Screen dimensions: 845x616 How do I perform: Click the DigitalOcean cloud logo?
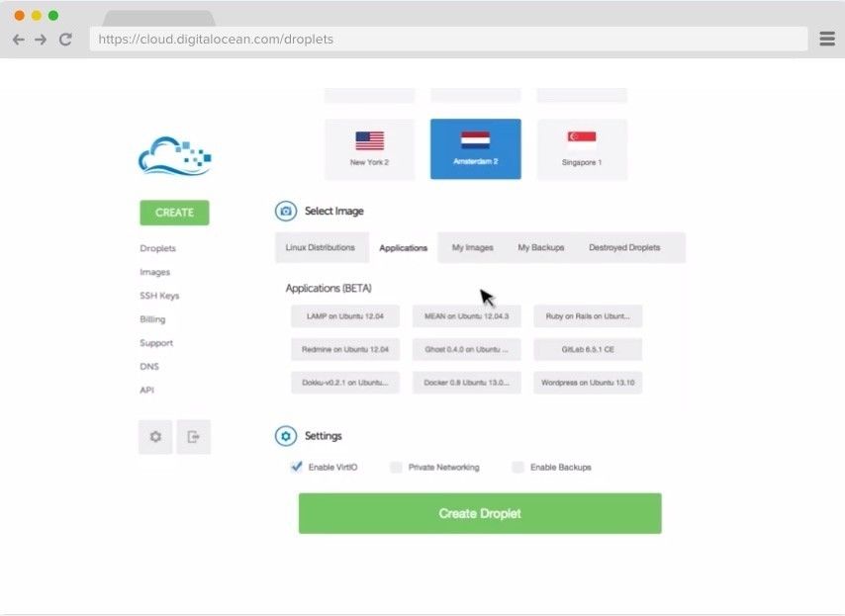click(x=174, y=155)
